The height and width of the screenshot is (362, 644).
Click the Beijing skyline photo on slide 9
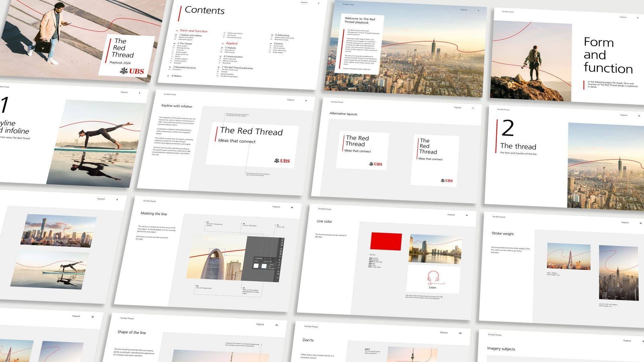(x=58, y=231)
